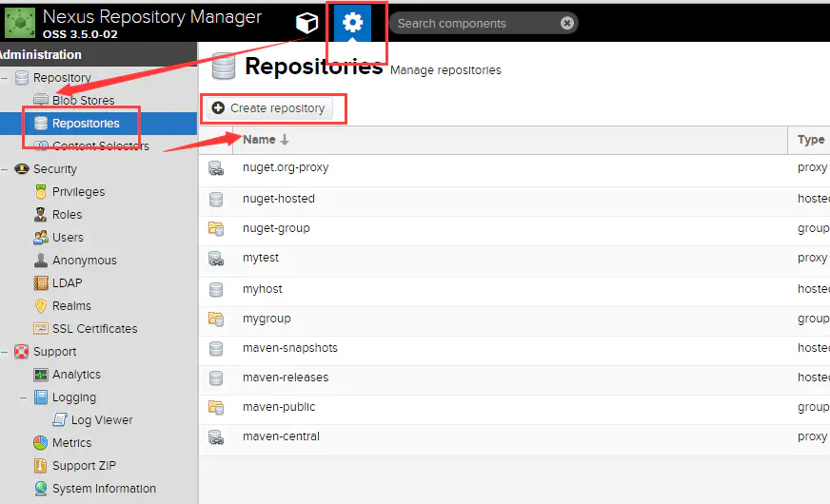Click the Users group icon

pyautogui.click(x=40, y=238)
